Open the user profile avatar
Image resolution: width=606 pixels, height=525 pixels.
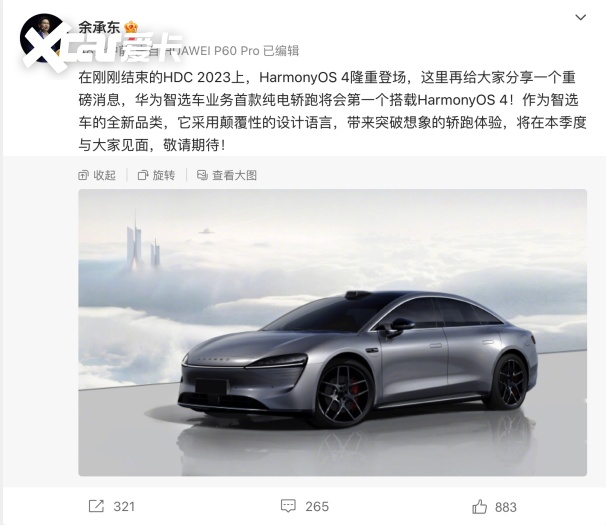pyautogui.click(x=43, y=38)
